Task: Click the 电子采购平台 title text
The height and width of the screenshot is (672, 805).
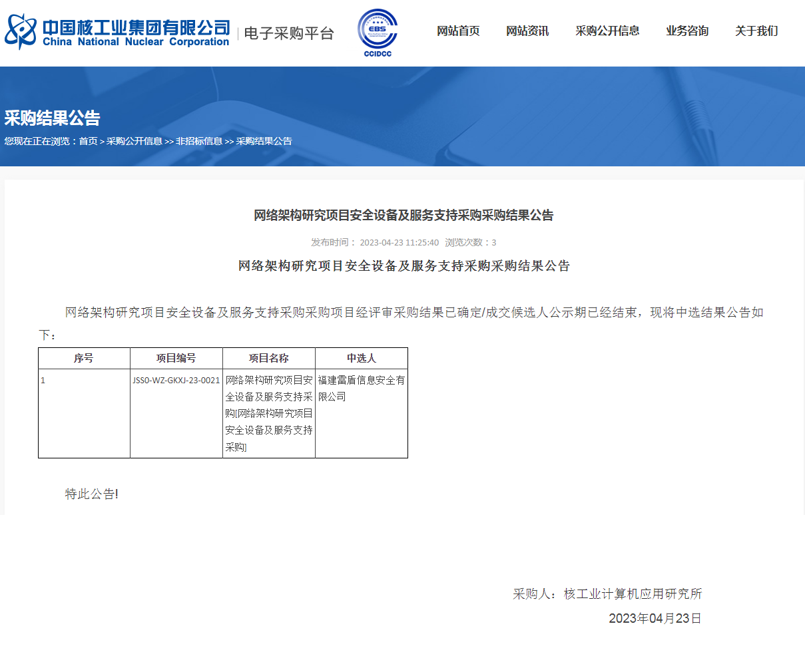Action: pyautogui.click(x=289, y=33)
